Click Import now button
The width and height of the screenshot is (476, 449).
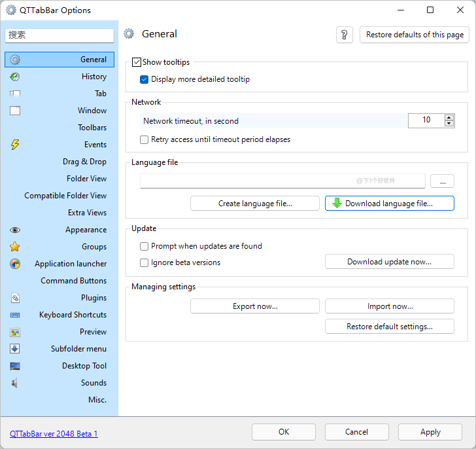[x=390, y=306]
